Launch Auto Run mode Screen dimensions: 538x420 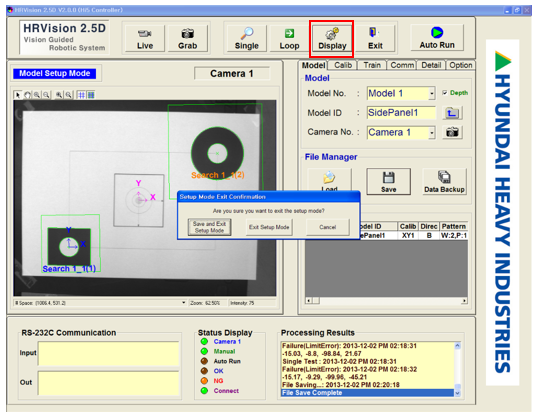point(437,38)
